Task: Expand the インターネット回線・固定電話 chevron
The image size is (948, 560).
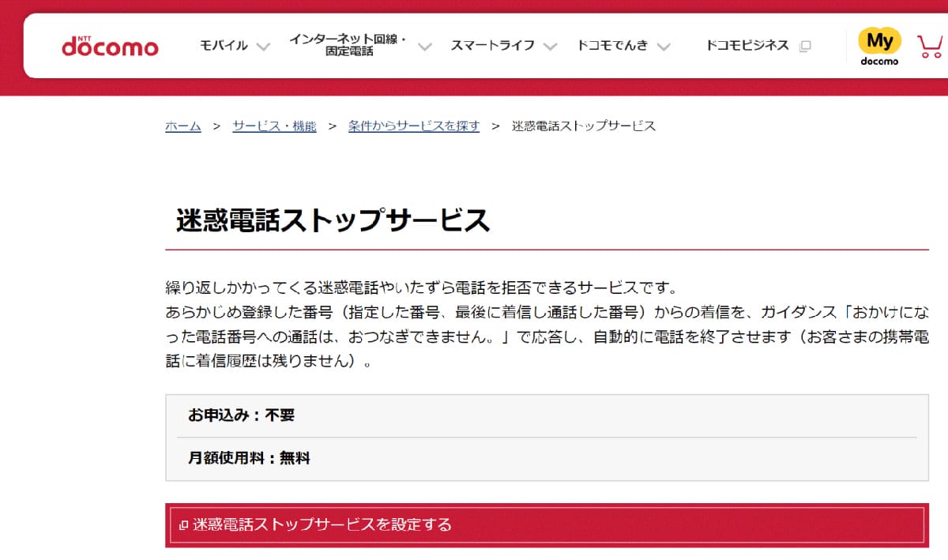Action: point(425,47)
